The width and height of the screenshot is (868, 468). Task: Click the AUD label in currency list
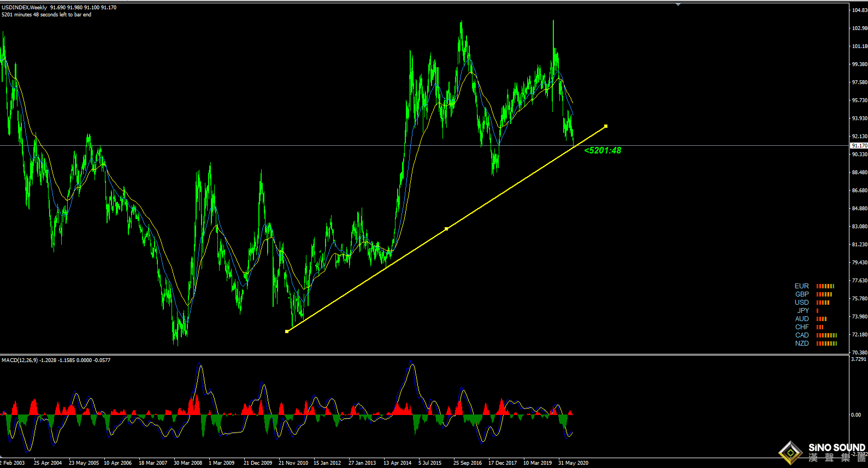tap(801, 319)
